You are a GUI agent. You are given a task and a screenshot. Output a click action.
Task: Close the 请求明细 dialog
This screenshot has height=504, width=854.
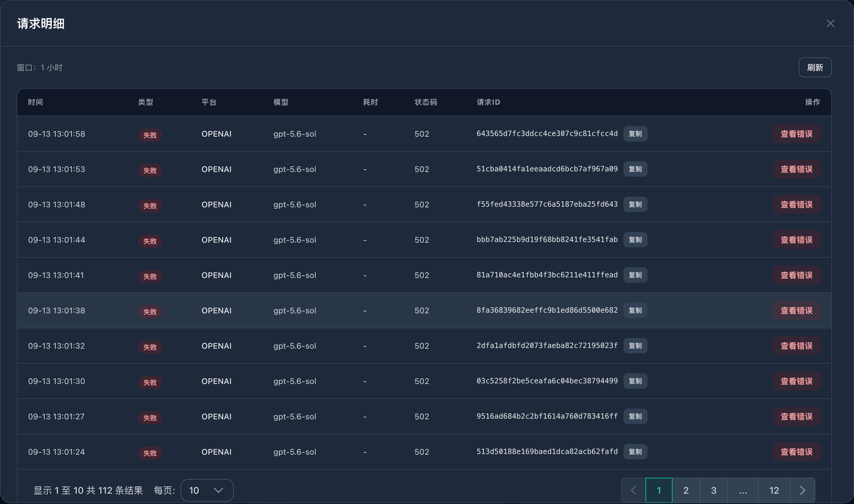830,23
